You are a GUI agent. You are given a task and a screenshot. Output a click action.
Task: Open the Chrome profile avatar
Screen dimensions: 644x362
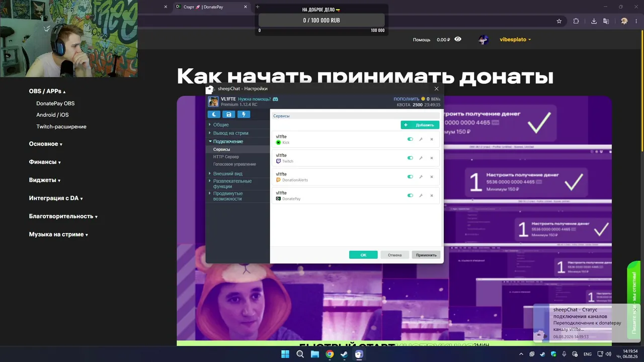click(x=624, y=21)
